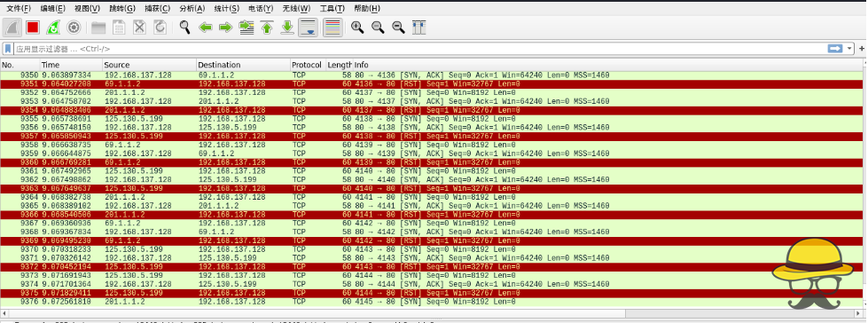Select SYN, ACK packet 9359
868x323 pixels.
click(432, 154)
